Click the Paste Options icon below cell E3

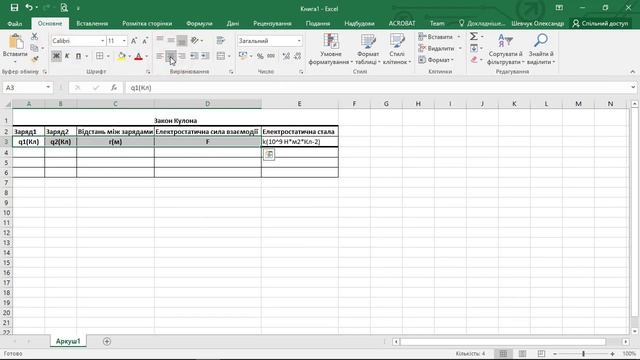269,154
